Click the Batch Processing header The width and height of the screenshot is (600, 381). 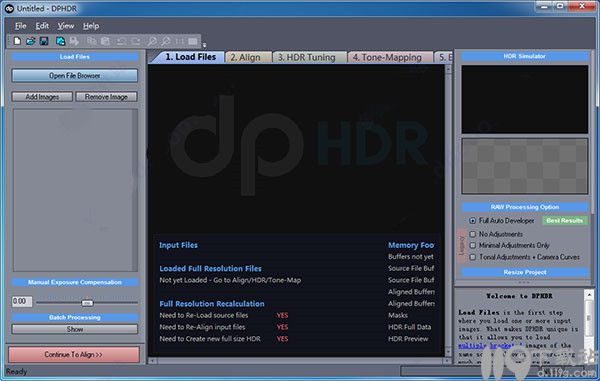pos(75,318)
